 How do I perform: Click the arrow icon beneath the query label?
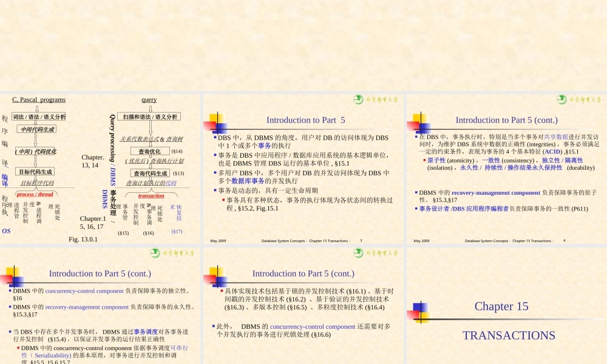coord(151,107)
